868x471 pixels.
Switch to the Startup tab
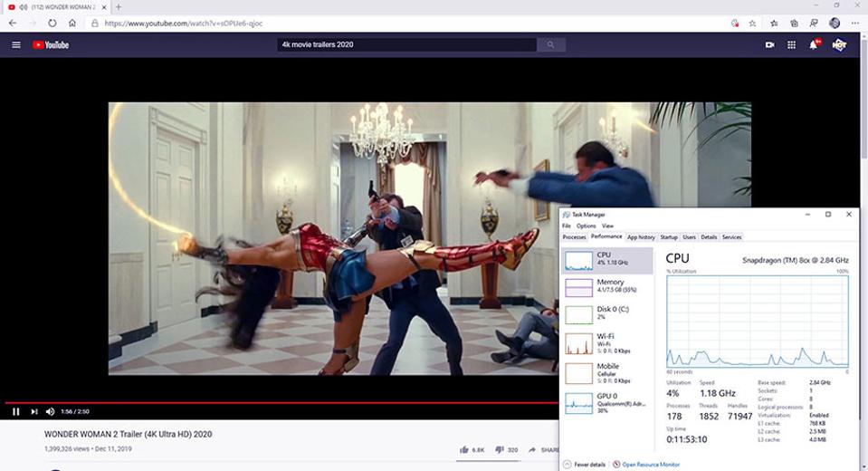point(669,237)
